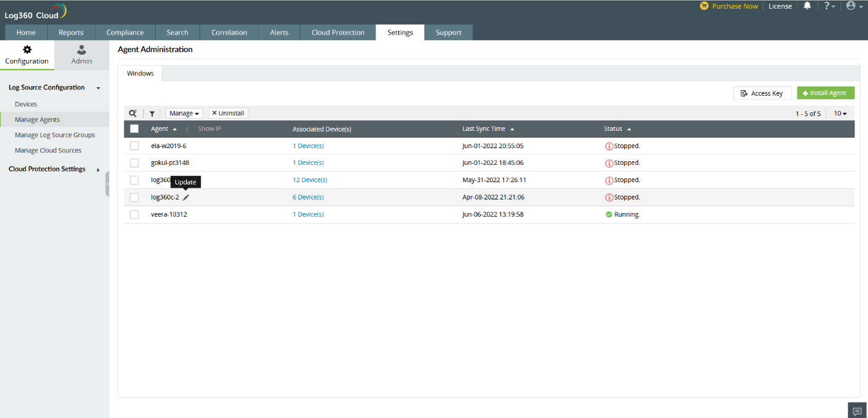Open the Manage dropdown
The height and width of the screenshot is (418, 868).
pos(184,114)
